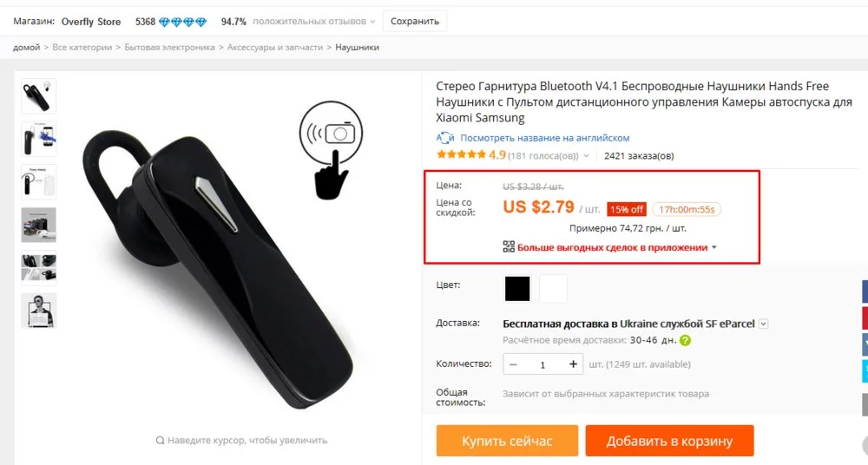Select the black color option
868x465 pixels.
tap(517, 288)
